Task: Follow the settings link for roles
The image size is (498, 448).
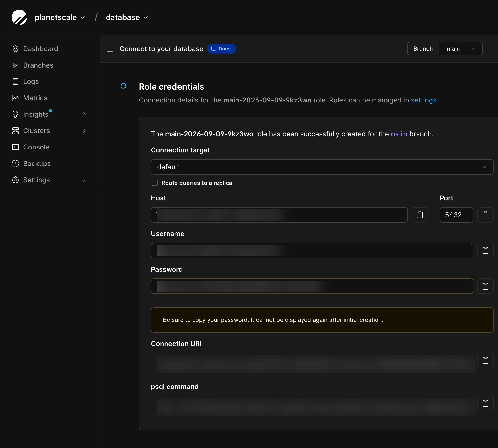Action: click(424, 100)
